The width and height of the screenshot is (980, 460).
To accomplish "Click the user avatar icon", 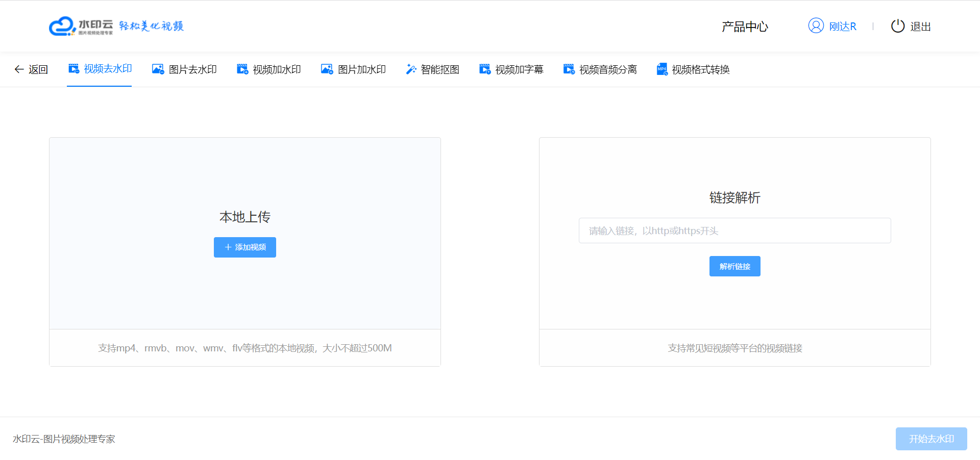I will click(x=816, y=25).
